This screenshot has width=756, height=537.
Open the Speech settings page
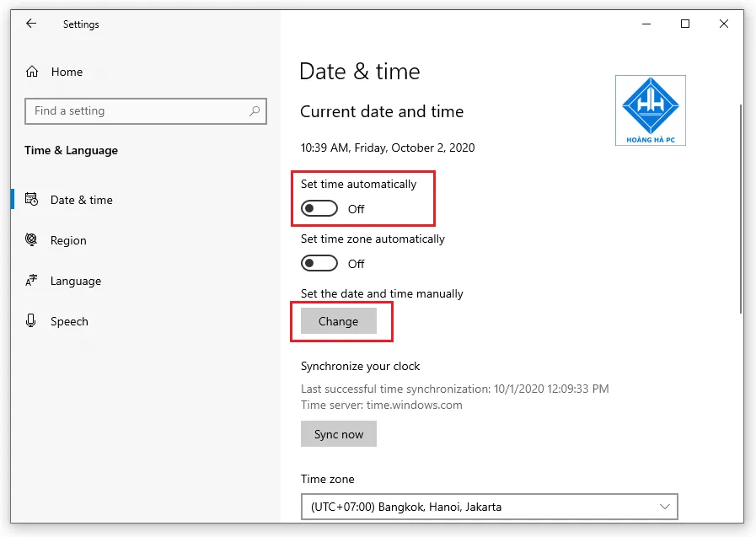(x=69, y=321)
